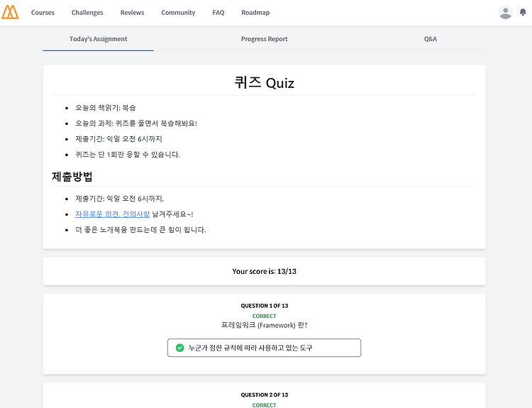Go to Challenges page
The width and height of the screenshot is (532, 408).
[87, 13]
